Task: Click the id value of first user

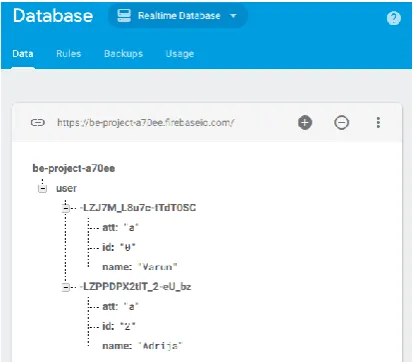Action: point(127,247)
